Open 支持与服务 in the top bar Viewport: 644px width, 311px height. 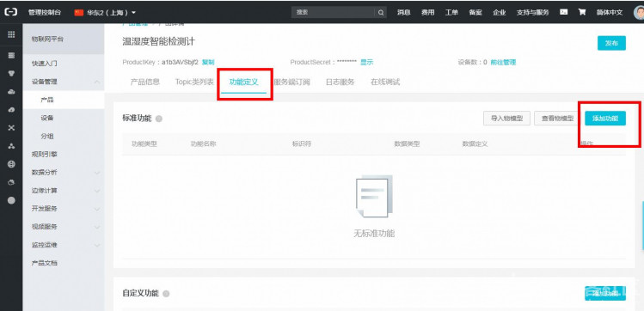533,13
